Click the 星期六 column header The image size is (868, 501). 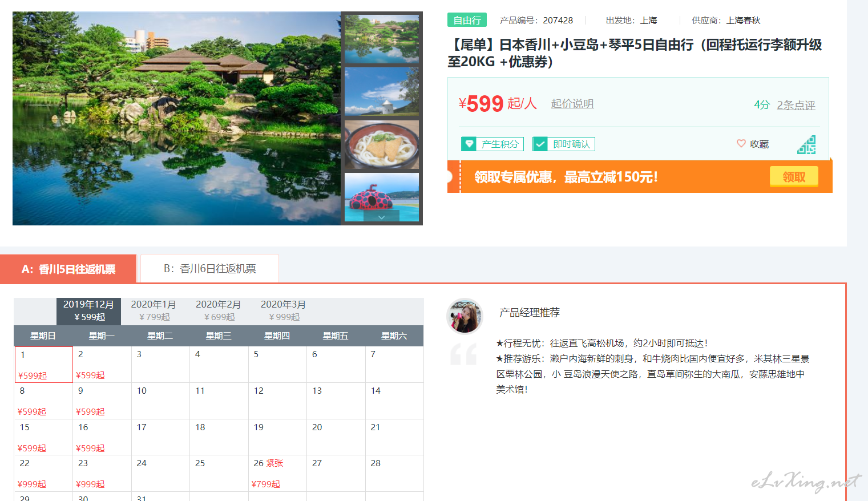[x=394, y=336]
